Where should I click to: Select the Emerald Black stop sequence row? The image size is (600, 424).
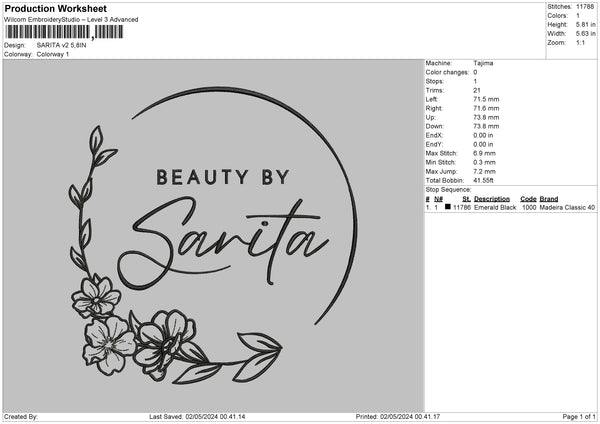tap(510, 207)
